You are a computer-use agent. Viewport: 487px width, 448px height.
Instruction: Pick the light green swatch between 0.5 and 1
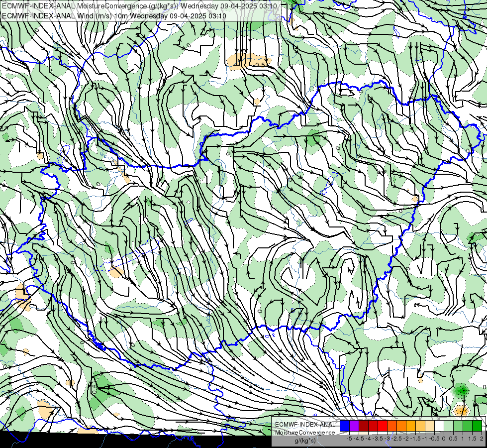[x=458, y=426]
